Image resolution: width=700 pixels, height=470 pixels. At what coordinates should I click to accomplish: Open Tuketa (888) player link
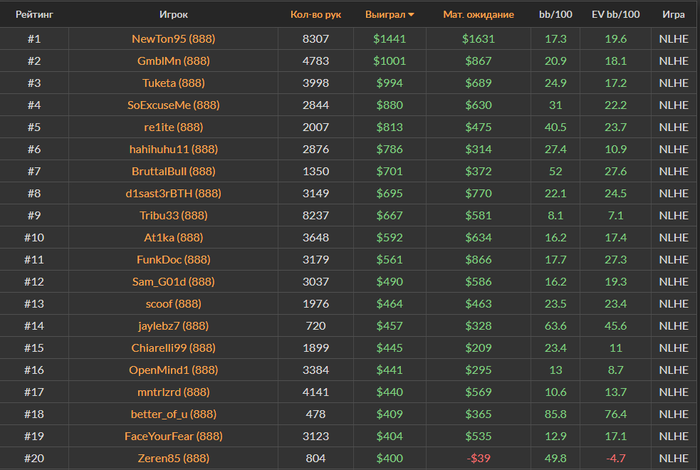pos(173,83)
